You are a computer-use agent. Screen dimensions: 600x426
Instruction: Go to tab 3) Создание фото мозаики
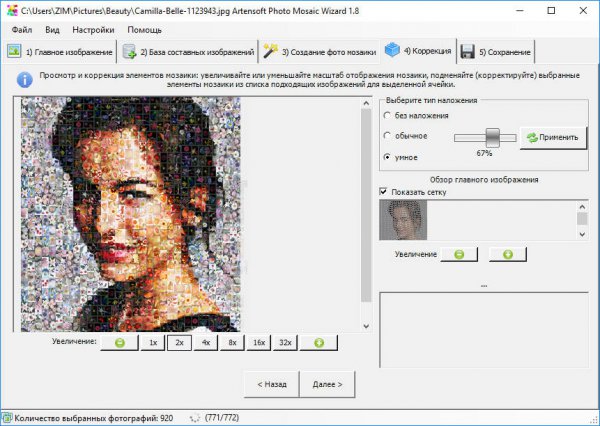tap(320, 52)
